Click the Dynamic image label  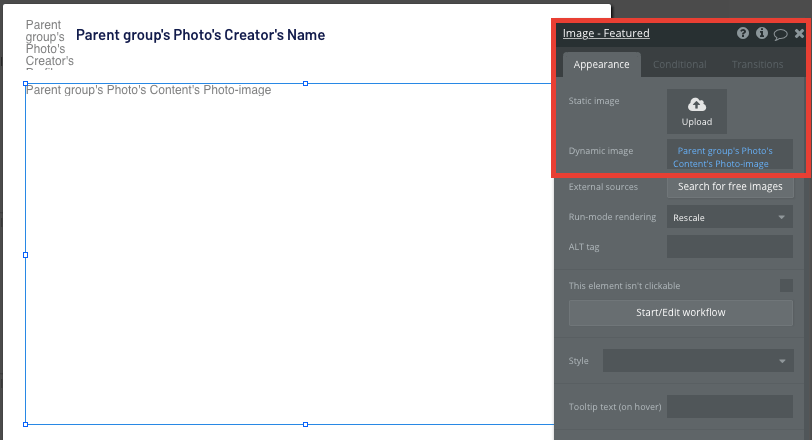pyautogui.click(x=601, y=151)
